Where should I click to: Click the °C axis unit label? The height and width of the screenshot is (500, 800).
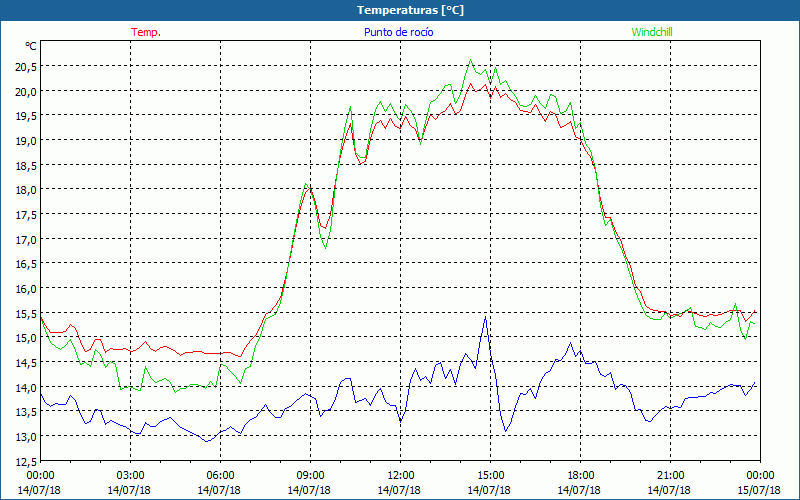point(31,46)
